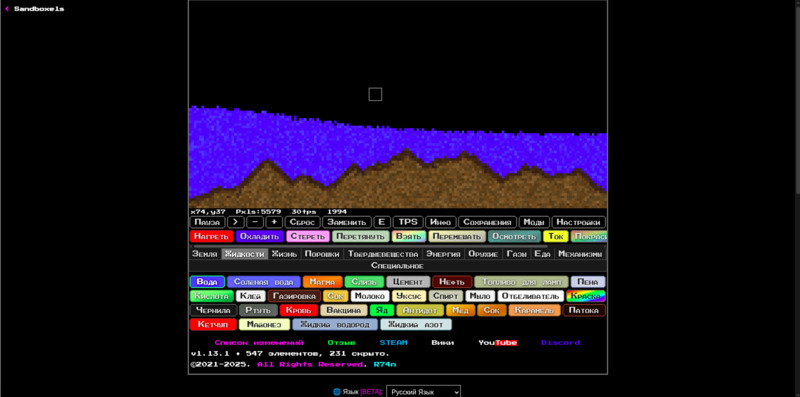The width and height of the screenshot is (800, 397).
Task: Open the STEAM link
Action: 393,342
